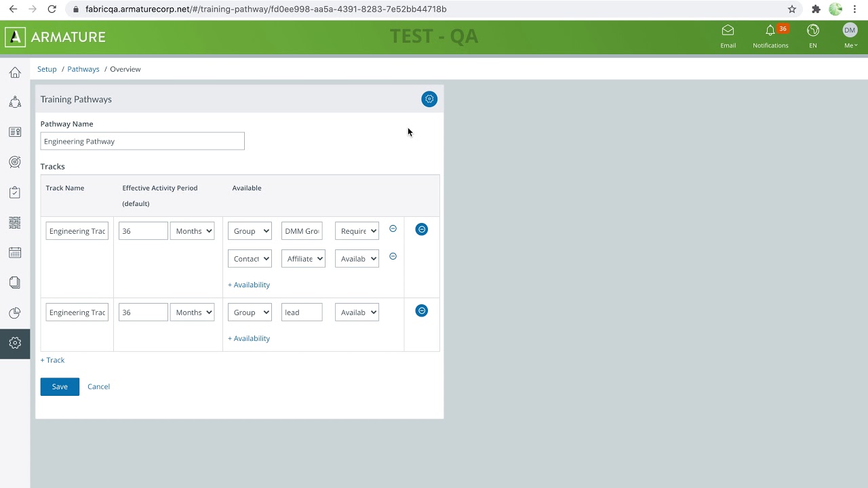This screenshot has height=488, width=868.
Task: Open the clipboard checklist sidebar icon
Action: [15, 192]
